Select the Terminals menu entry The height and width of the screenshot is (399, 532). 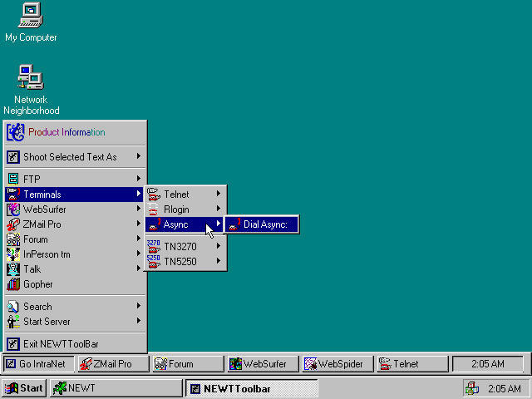click(75, 195)
